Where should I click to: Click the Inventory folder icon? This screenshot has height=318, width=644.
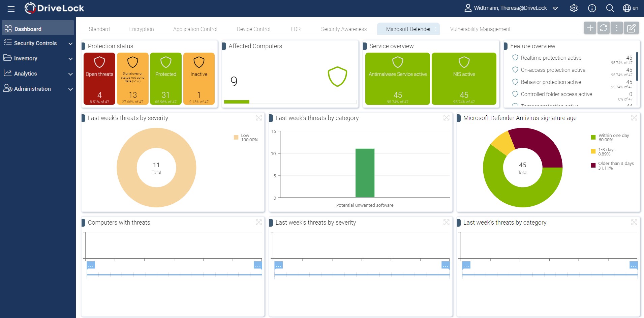coord(8,58)
